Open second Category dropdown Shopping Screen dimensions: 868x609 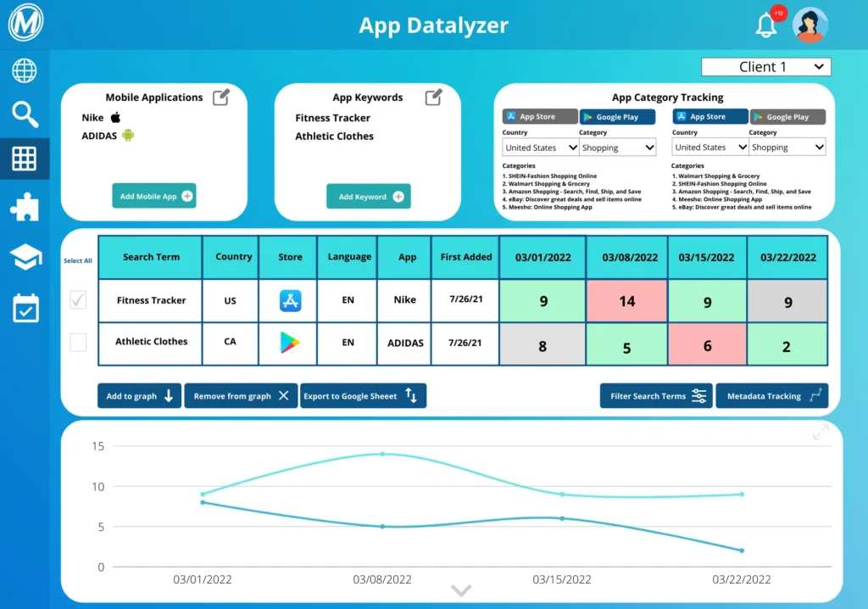[787, 147]
